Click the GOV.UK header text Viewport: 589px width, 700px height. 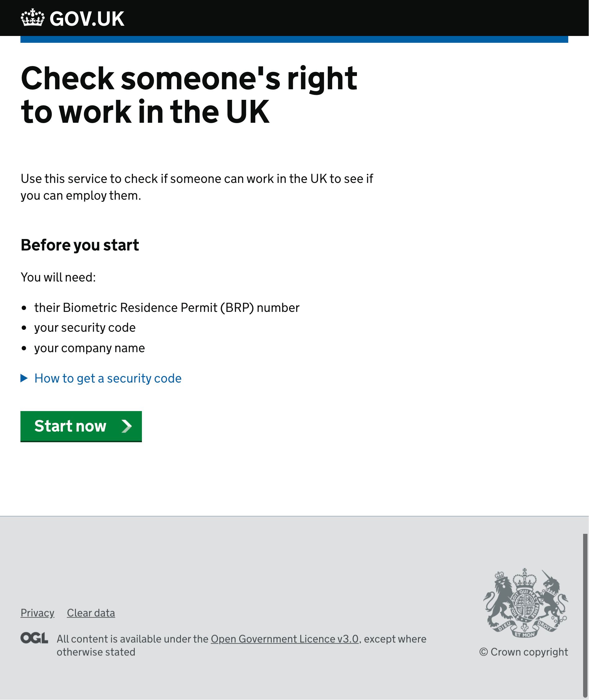[87, 19]
